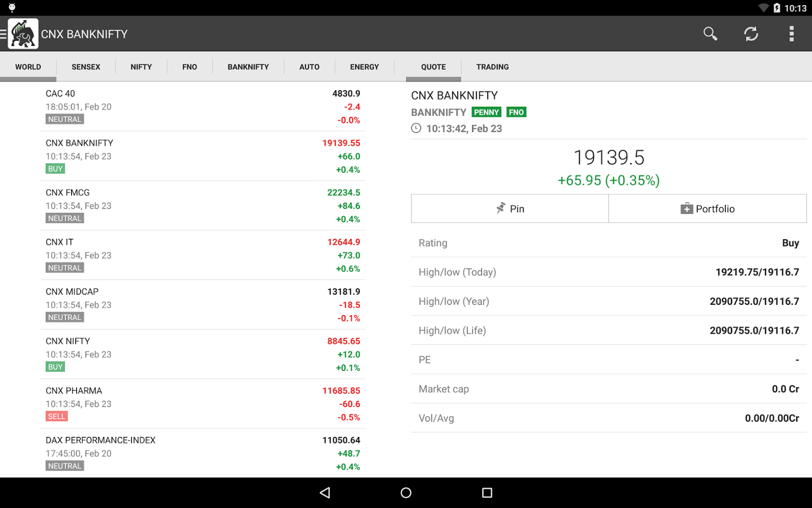Click the Vol/Avg row
This screenshot has height=508, width=812.
(609, 418)
